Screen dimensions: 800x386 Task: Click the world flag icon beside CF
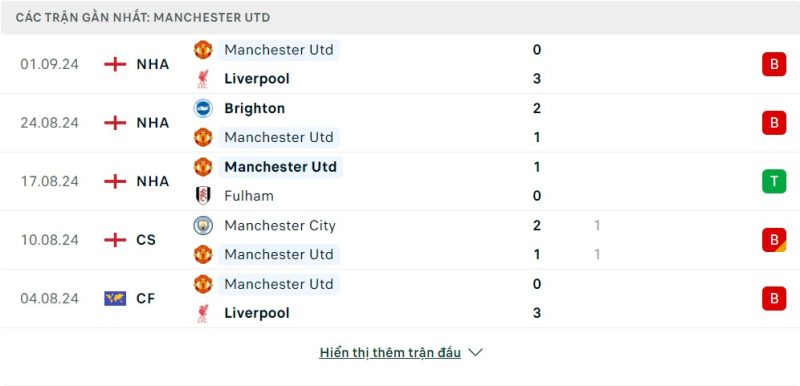pos(115,298)
